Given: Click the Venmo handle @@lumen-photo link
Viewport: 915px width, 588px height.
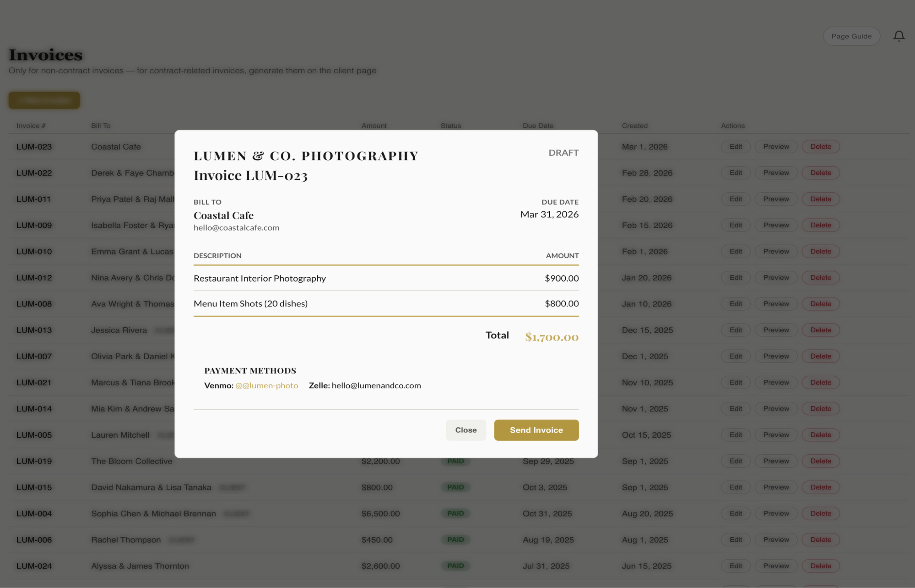Looking at the screenshot, I should coord(267,385).
